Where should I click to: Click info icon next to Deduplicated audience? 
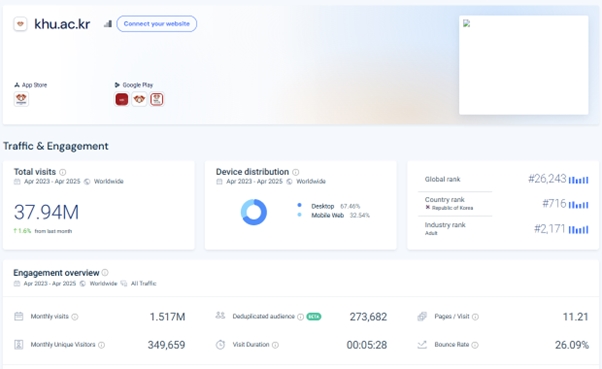[301, 317]
